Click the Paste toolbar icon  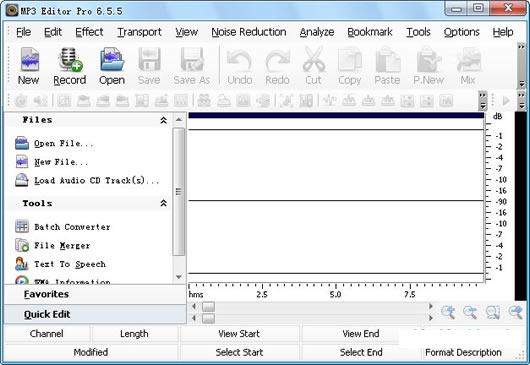click(387, 66)
